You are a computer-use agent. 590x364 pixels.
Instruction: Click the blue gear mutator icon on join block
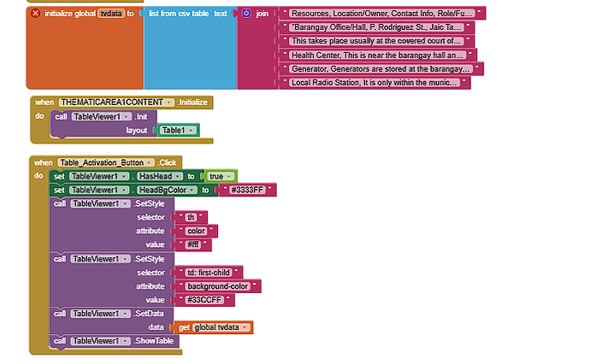[247, 14]
